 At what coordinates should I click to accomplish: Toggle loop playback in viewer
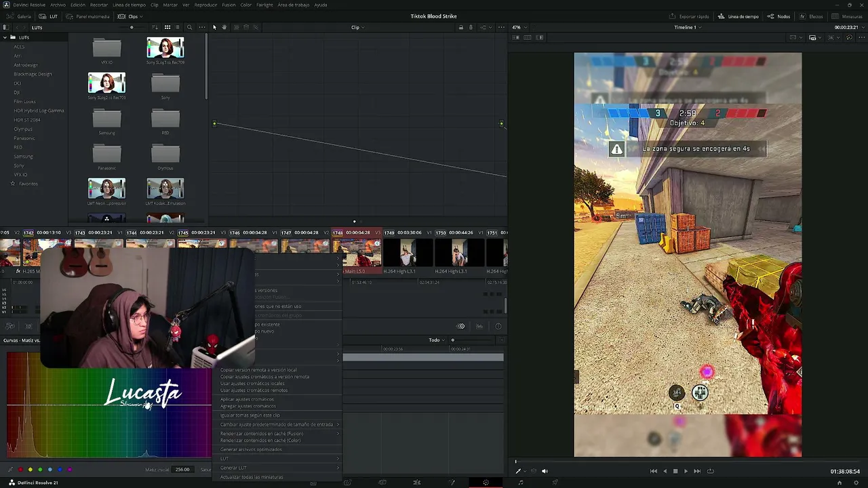[710, 471]
